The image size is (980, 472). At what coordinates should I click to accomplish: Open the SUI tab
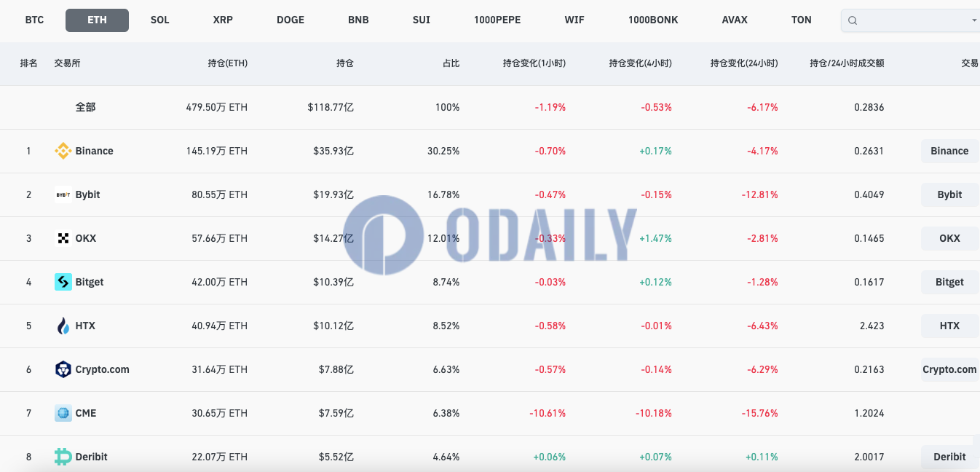click(422, 20)
